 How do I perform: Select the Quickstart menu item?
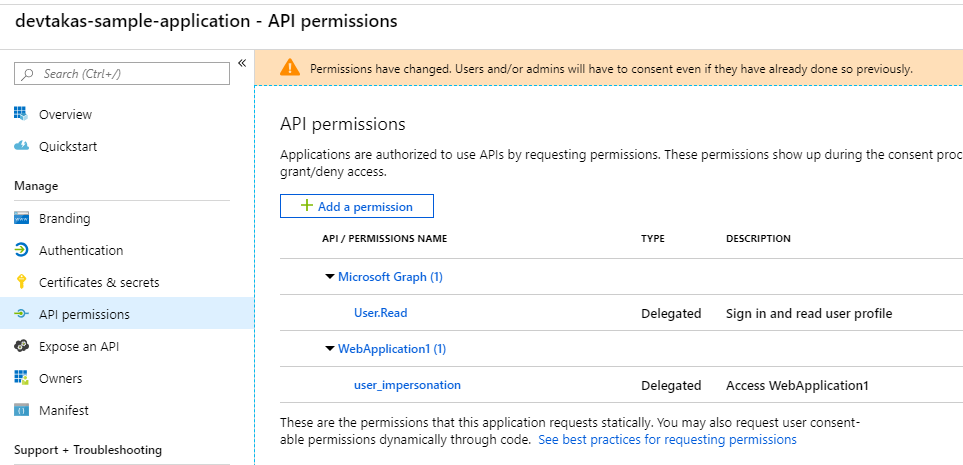tap(68, 146)
